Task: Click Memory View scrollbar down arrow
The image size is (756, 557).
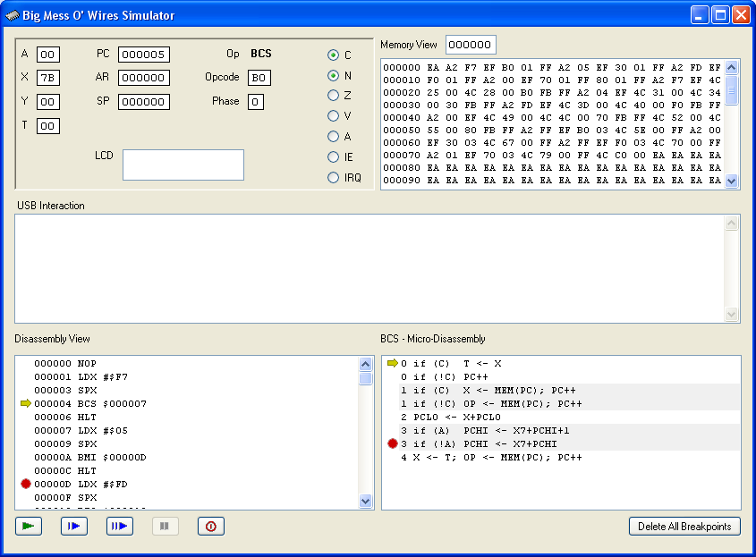Action: [x=732, y=181]
